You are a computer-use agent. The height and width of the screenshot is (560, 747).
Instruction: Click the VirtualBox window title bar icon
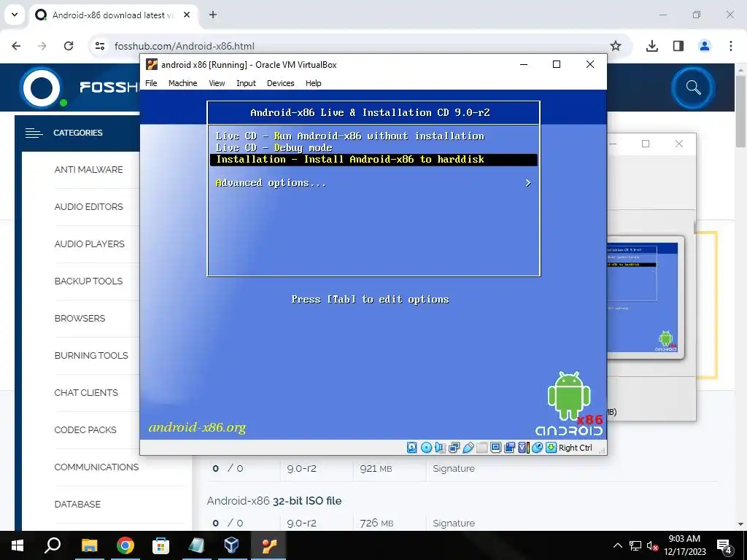coord(152,64)
